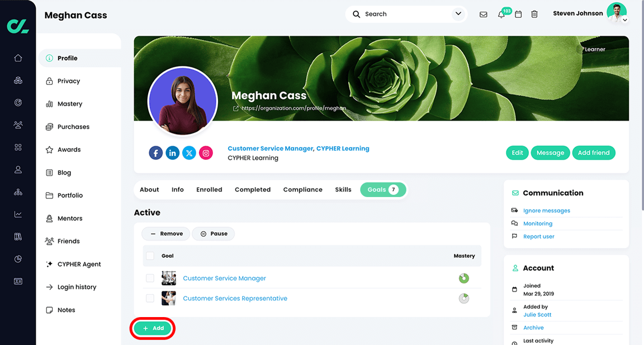This screenshot has width=644, height=345.
Task: Click the Add friend button
Action: (x=594, y=152)
